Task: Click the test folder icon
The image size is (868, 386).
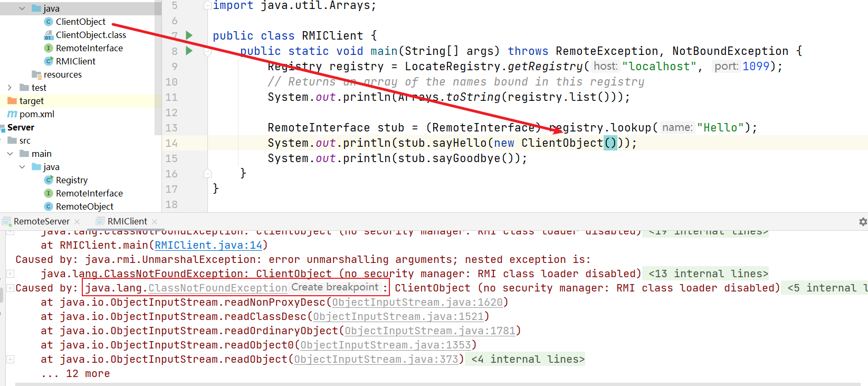Action: (24, 88)
